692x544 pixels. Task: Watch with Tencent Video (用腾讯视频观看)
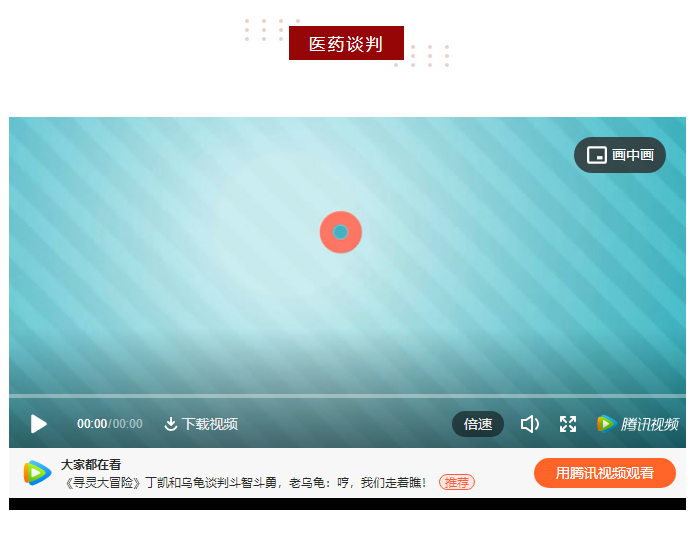coord(605,473)
